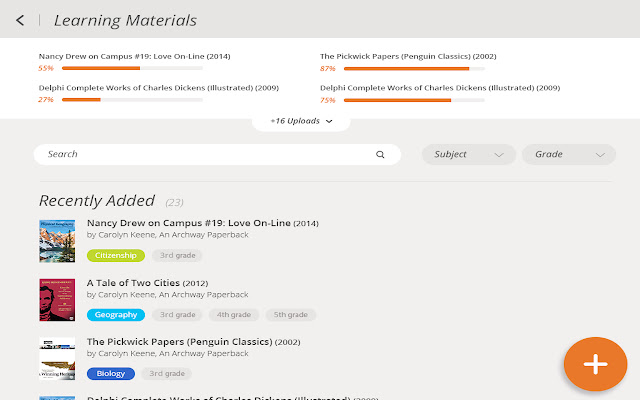640x400 pixels.
Task: Select the Geography subject tag
Action: [116, 315]
